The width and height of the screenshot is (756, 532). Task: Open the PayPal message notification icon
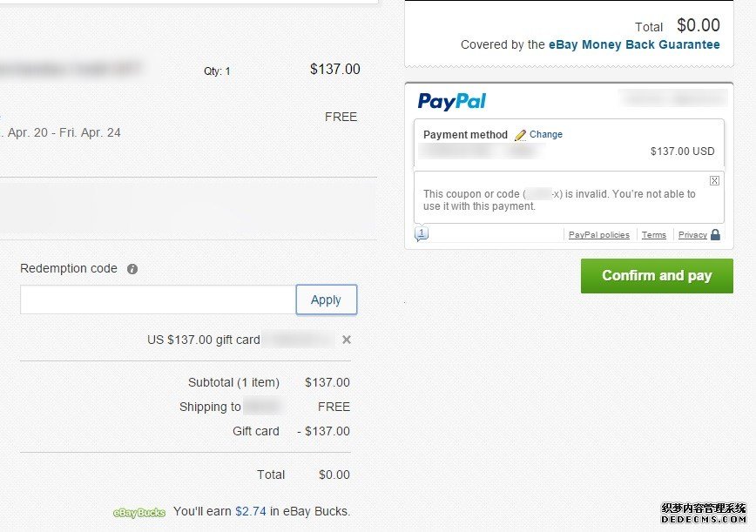click(x=422, y=233)
